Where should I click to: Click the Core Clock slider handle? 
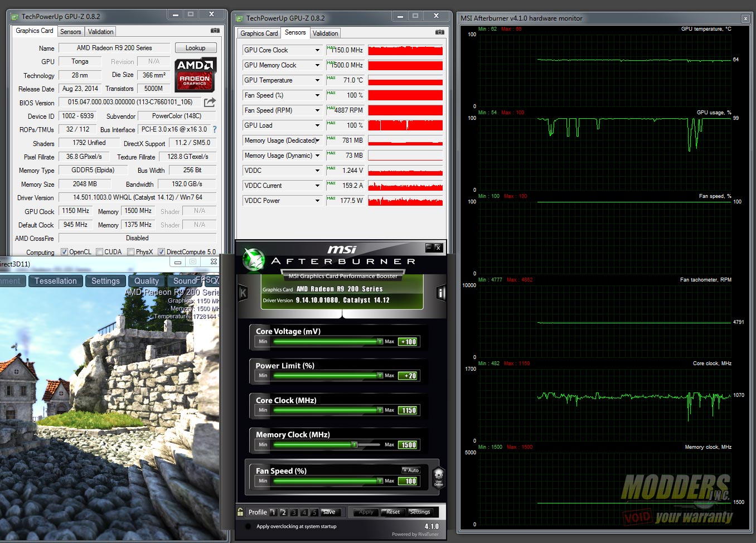pyautogui.click(x=380, y=410)
